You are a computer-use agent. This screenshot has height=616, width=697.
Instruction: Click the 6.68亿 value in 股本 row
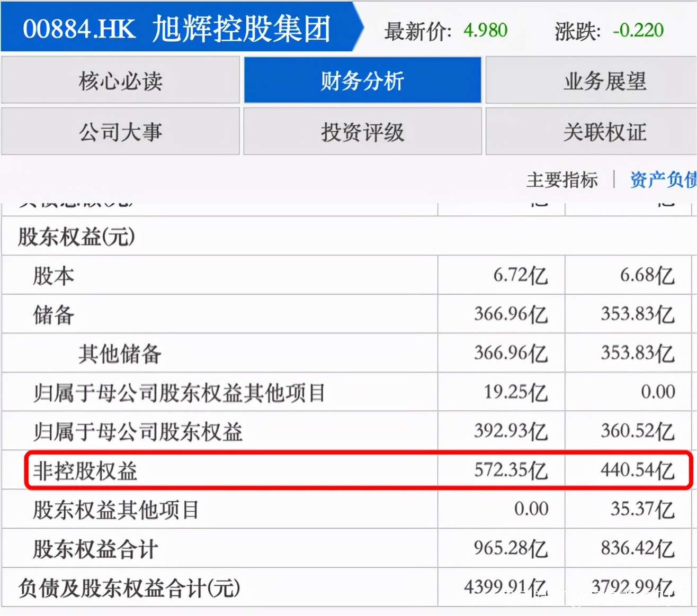tap(647, 276)
